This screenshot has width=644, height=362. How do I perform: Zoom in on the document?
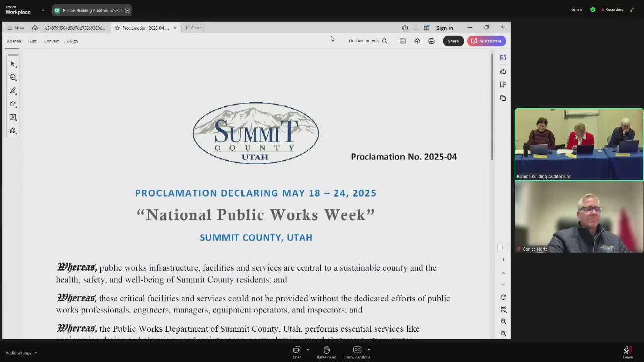pyautogui.click(x=504, y=321)
